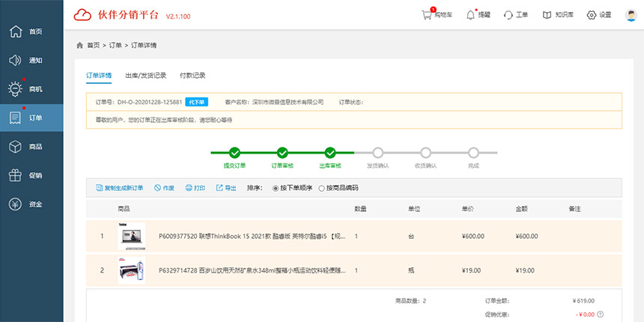Click the 出库审核 progress step circle
This screenshot has width=644, height=322.
tap(330, 153)
